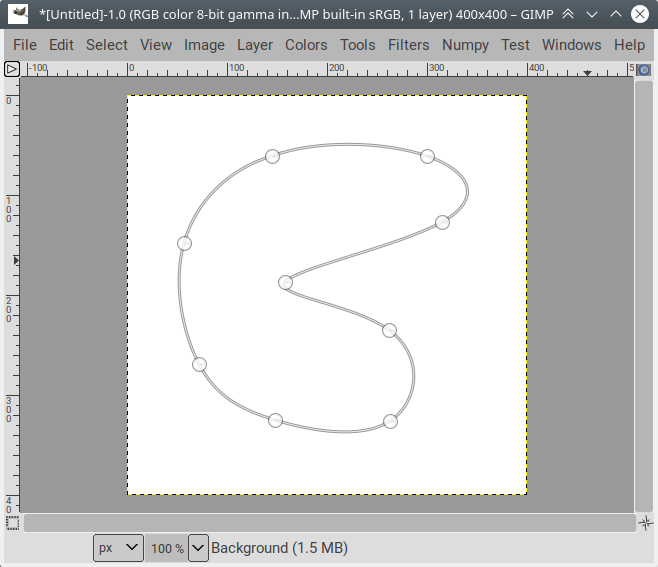Open the Tools menu

[358, 45]
